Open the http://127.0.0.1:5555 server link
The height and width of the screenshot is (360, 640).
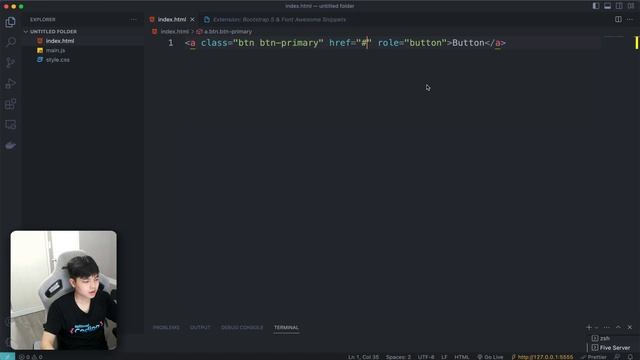tap(542, 357)
